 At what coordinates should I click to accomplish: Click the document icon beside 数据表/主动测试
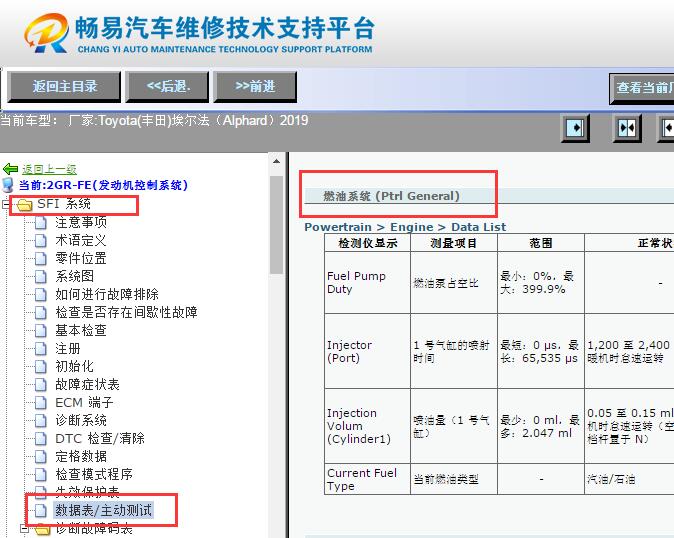(x=41, y=511)
